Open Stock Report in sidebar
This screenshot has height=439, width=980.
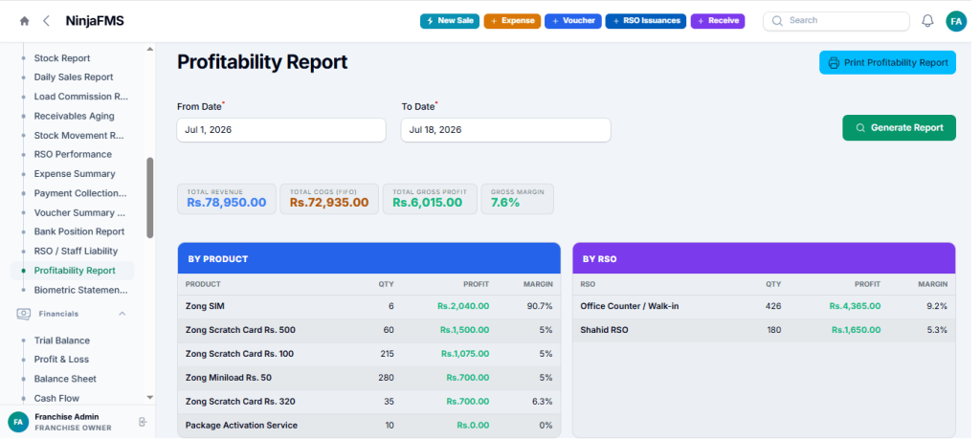62,58
